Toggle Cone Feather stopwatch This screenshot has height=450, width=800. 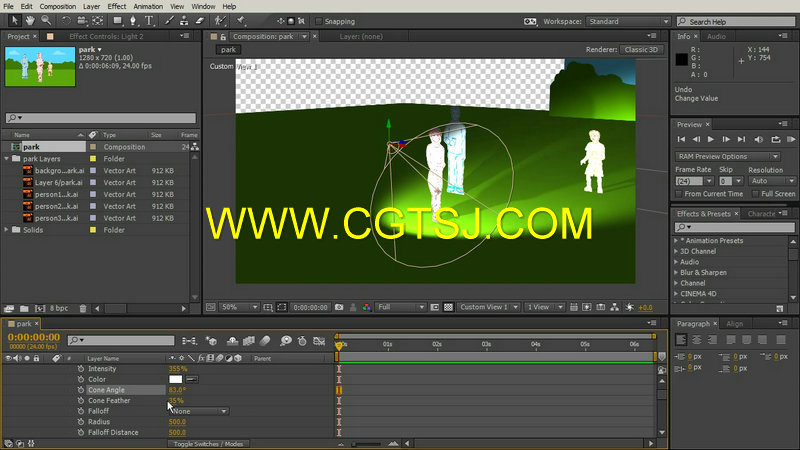[x=81, y=401]
